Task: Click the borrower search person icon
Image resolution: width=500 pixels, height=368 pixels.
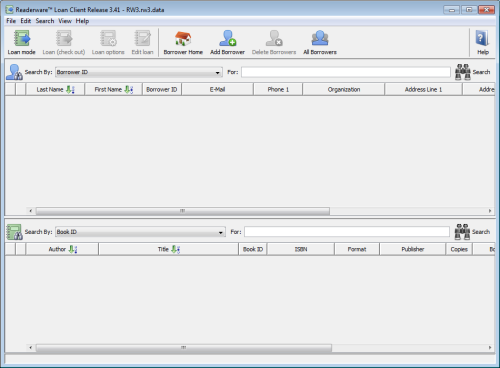Action: 14,72
